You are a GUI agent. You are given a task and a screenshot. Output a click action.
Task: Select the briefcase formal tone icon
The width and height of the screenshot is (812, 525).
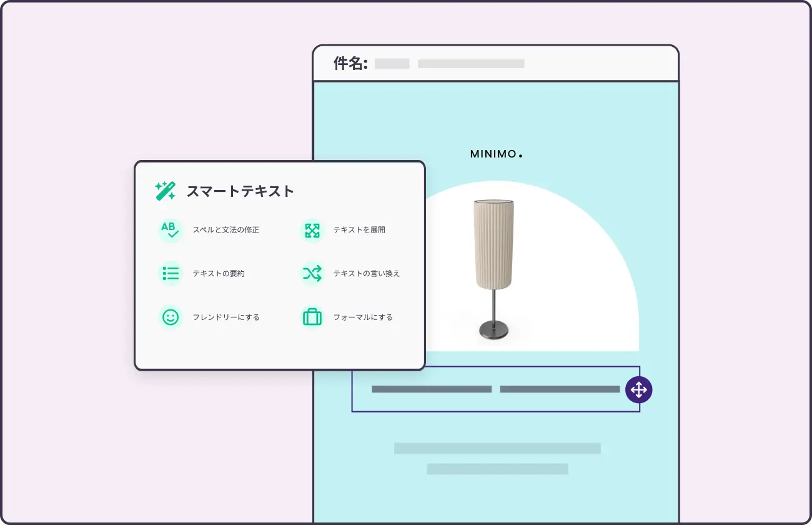point(312,317)
